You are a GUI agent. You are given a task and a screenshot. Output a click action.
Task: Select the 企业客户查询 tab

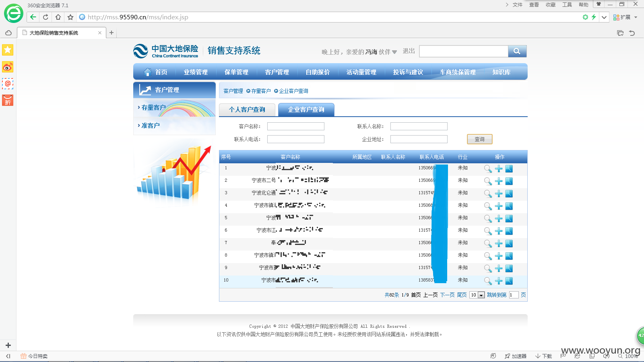pos(306,109)
